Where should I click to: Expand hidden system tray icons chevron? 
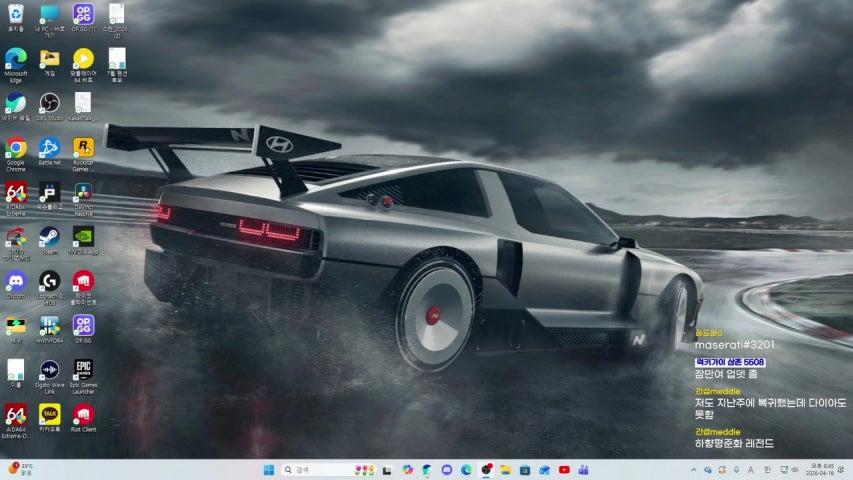point(694,469)
